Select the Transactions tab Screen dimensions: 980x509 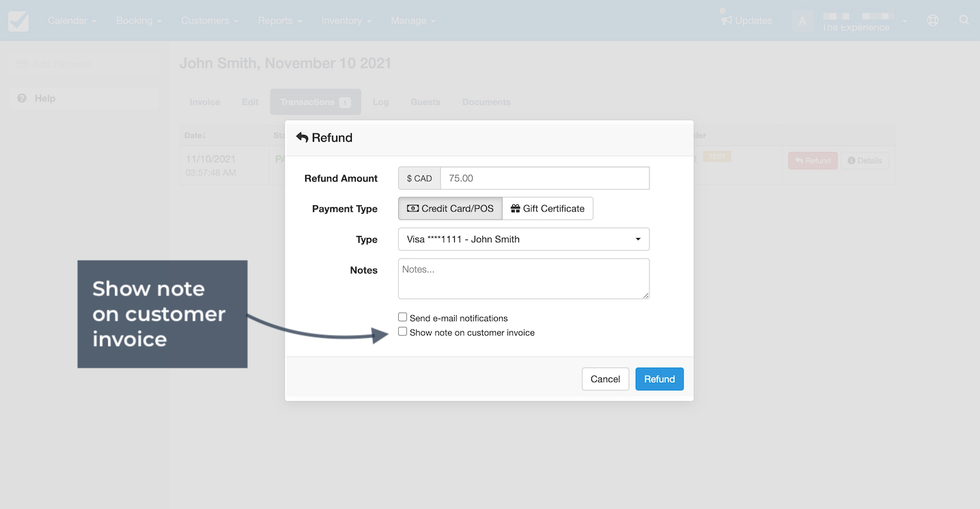click(x=316, y=102)
